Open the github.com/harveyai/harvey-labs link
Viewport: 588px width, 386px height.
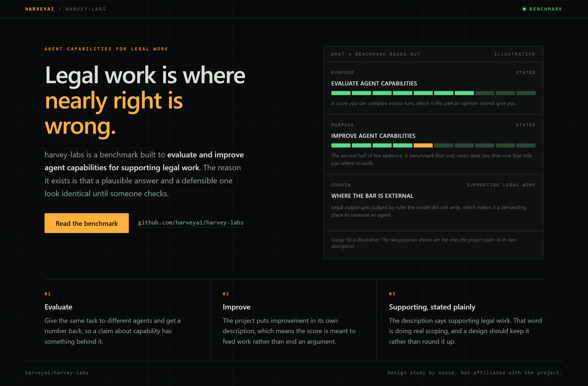click(191, 223)
